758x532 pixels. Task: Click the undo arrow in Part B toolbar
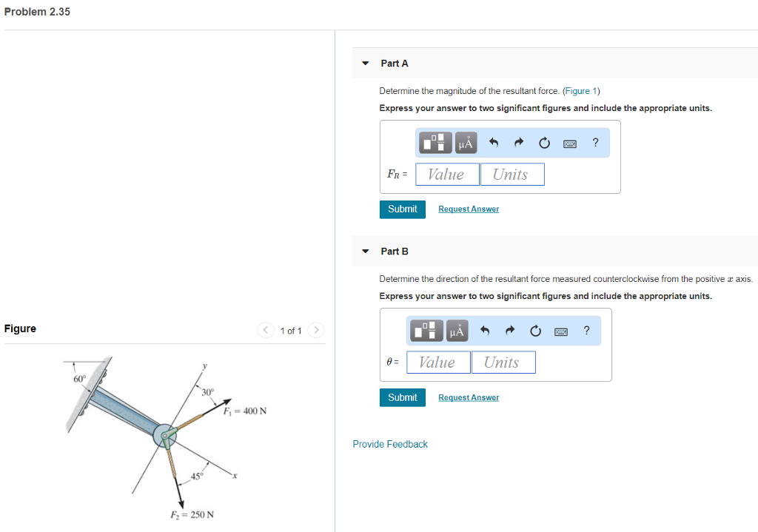(x=485, y=330)
